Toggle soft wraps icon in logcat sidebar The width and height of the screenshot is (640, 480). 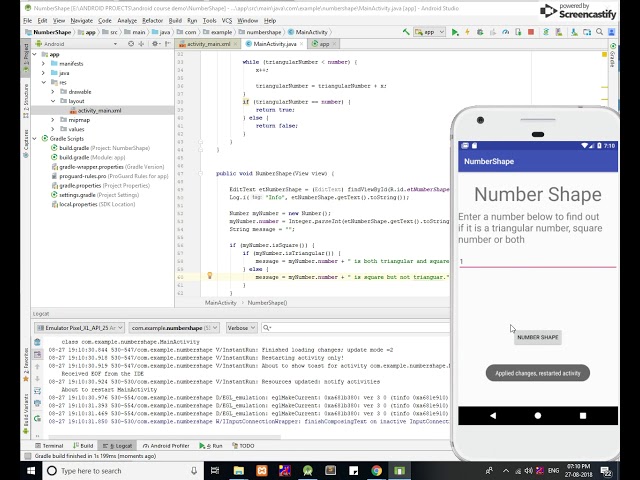[x=37, y=391]
